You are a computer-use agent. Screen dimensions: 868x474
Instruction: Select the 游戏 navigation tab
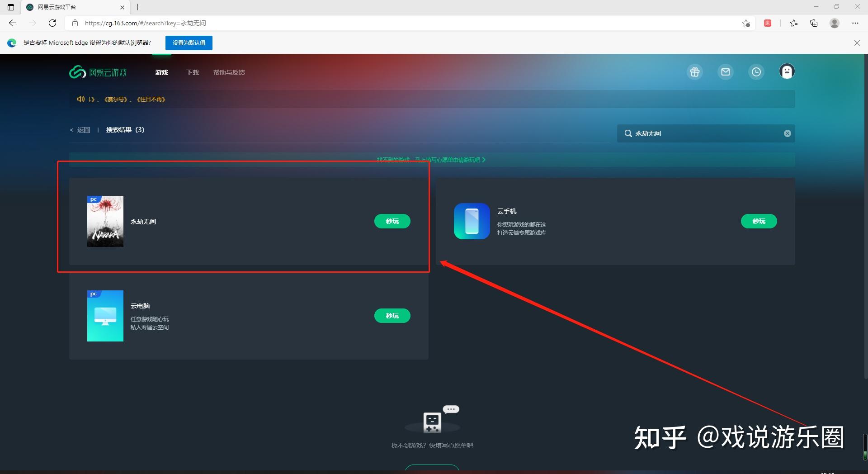[161, 72]
